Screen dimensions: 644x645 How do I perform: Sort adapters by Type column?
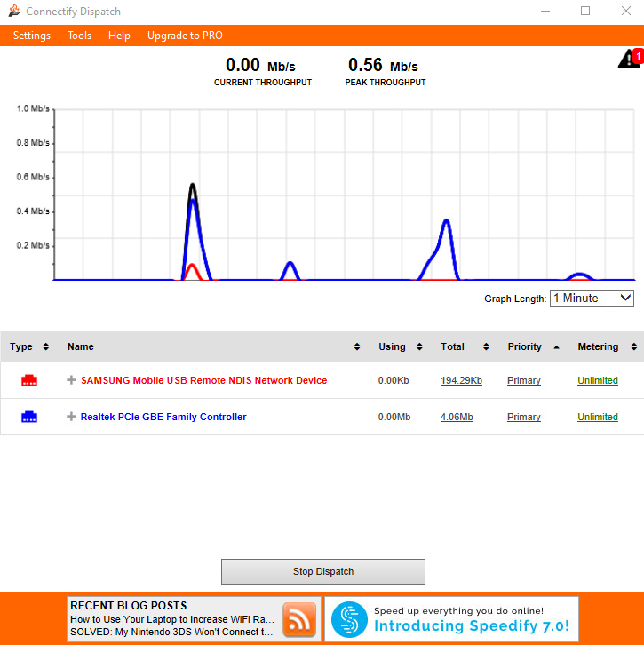45,346
